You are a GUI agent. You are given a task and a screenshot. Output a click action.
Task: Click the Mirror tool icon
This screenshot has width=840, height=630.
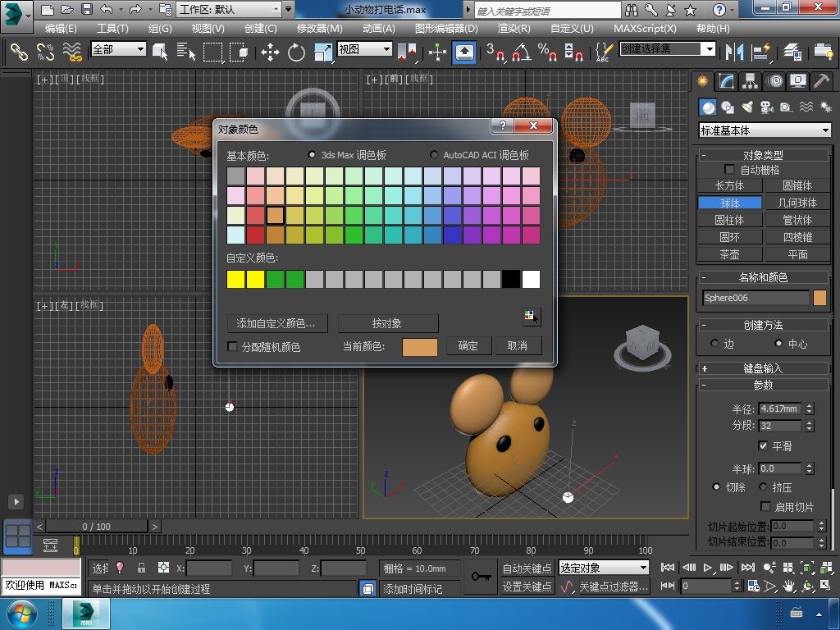pyautogui.click(x=734, y=52)
